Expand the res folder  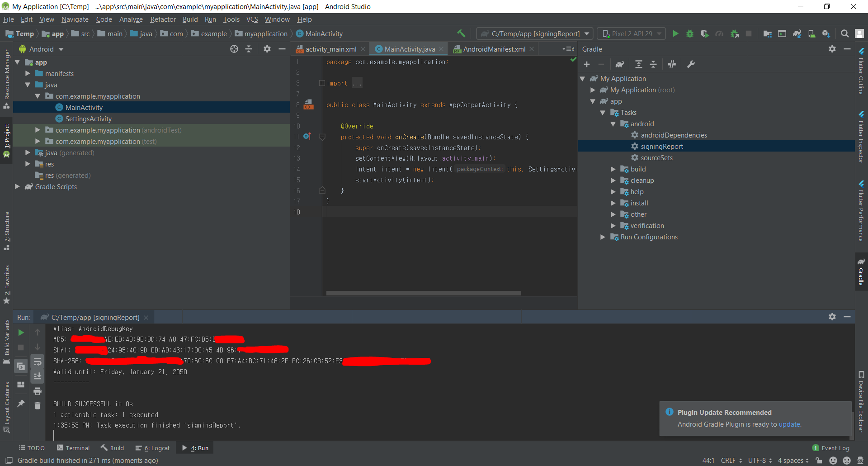click(28, 164)
